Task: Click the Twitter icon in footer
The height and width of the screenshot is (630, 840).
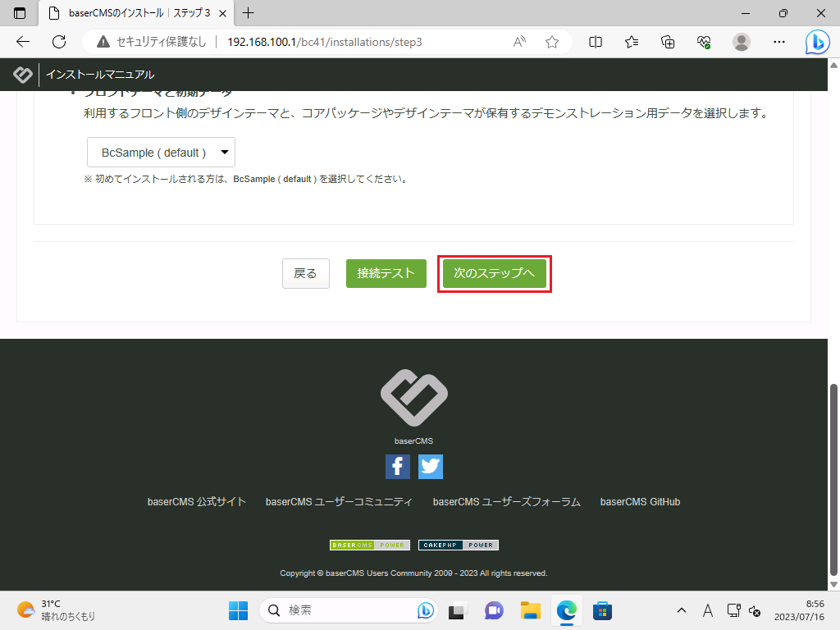Action: pyautogui.click(x=431, y=467)
